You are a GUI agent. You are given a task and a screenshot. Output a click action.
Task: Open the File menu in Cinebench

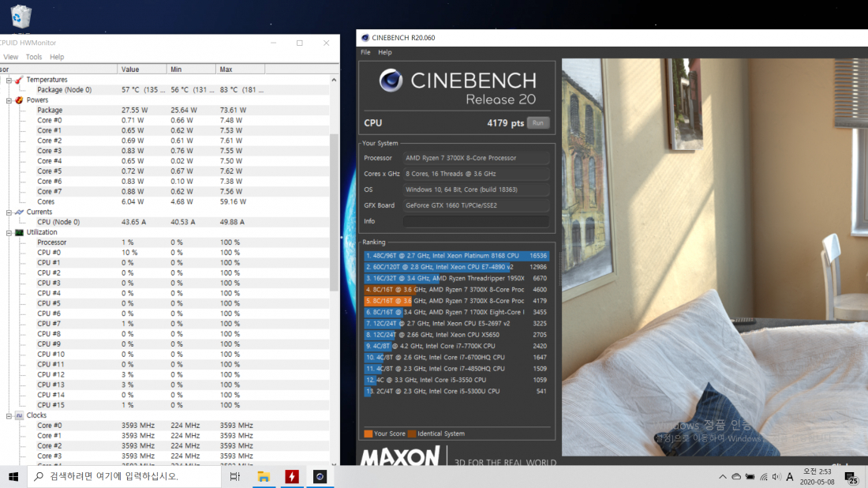coord(365,52)
